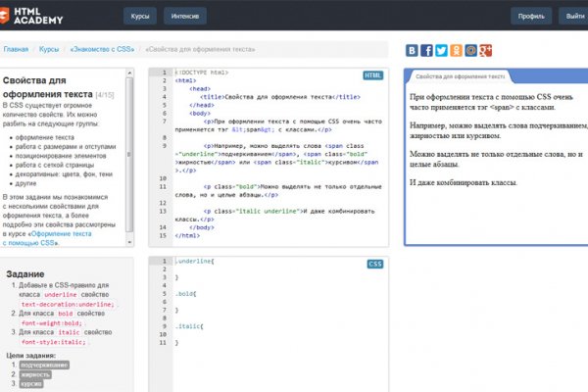Share via the Odnoklassniki icon

(457, 50)
